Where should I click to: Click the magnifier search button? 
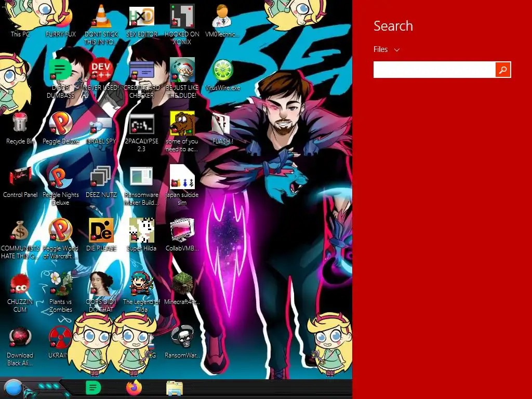[x=503, y=70]
